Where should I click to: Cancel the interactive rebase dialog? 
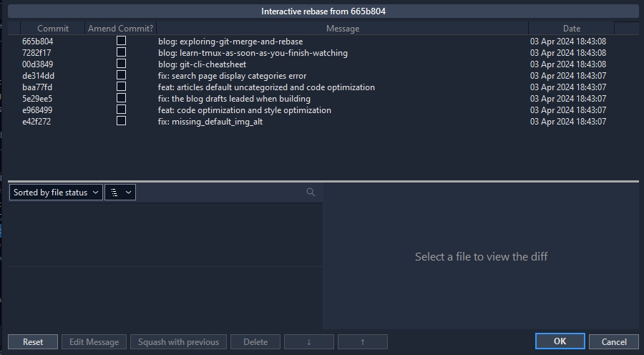coord(613,341)
